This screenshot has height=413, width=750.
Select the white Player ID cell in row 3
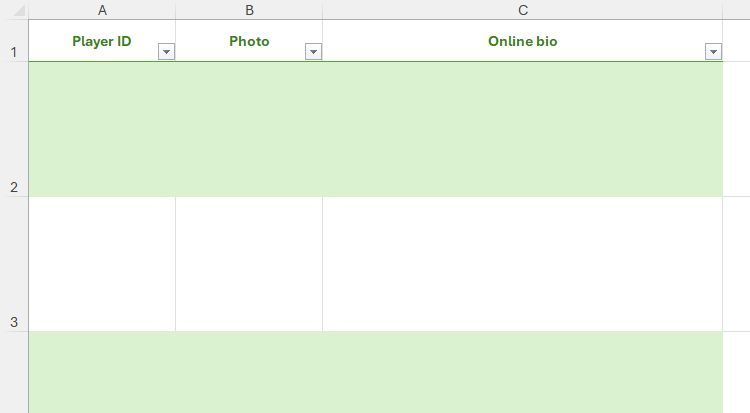[102, 264]
